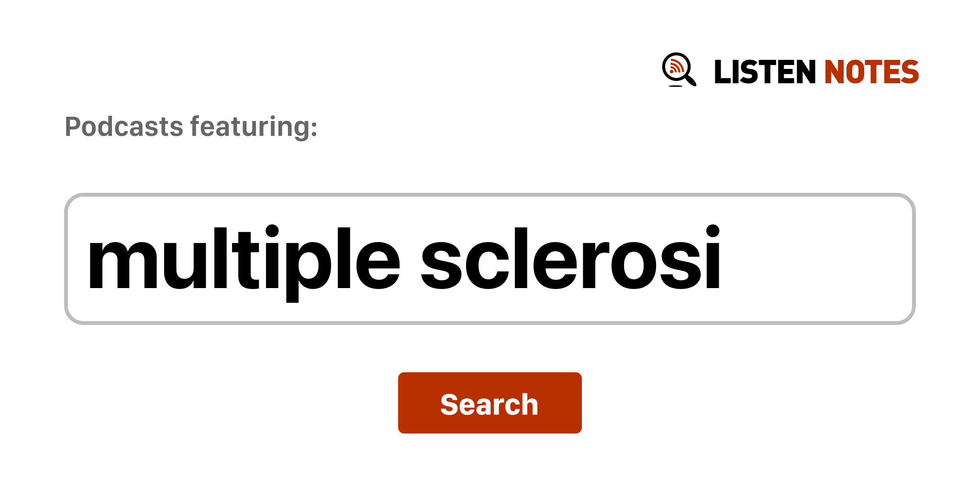This screenshot has width=980, height=490.
Task: Click the black LISTEN word in the logo
Action: tap(764, 72)
